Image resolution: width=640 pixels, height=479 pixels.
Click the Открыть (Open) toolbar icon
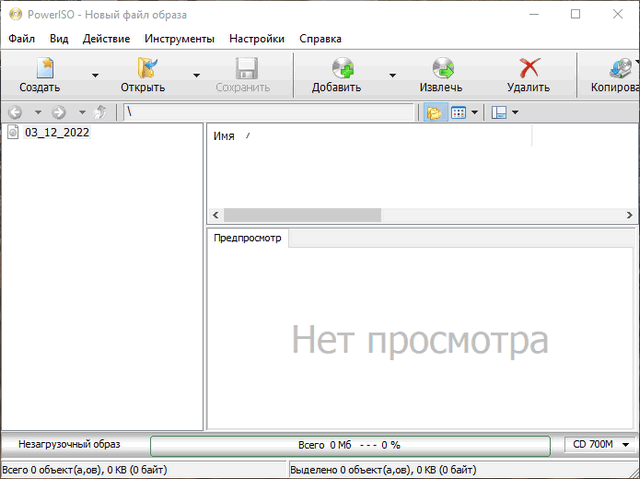coord(145,69)
